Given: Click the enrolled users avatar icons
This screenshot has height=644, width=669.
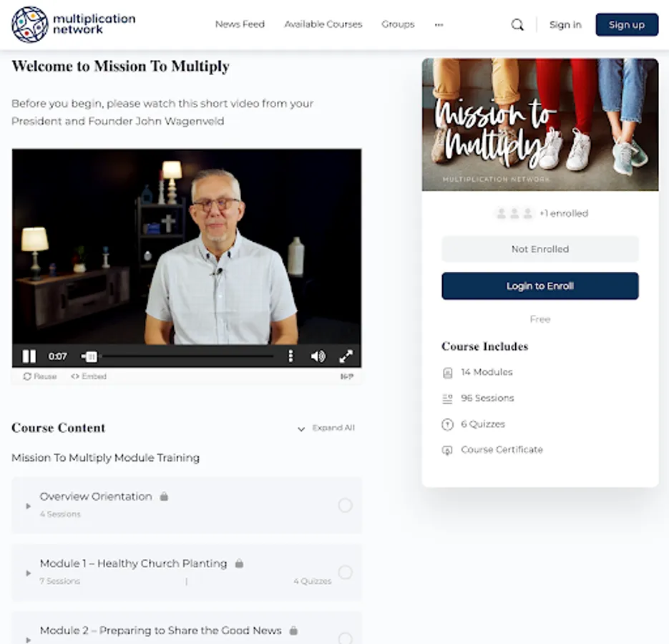Looking at the screenshot, I should 514,213.
